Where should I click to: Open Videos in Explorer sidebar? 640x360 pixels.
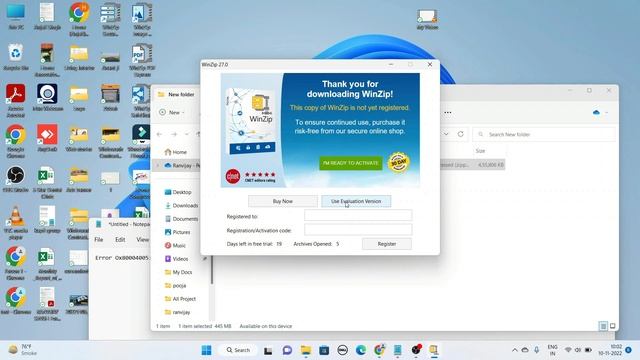tap(176, 259)
